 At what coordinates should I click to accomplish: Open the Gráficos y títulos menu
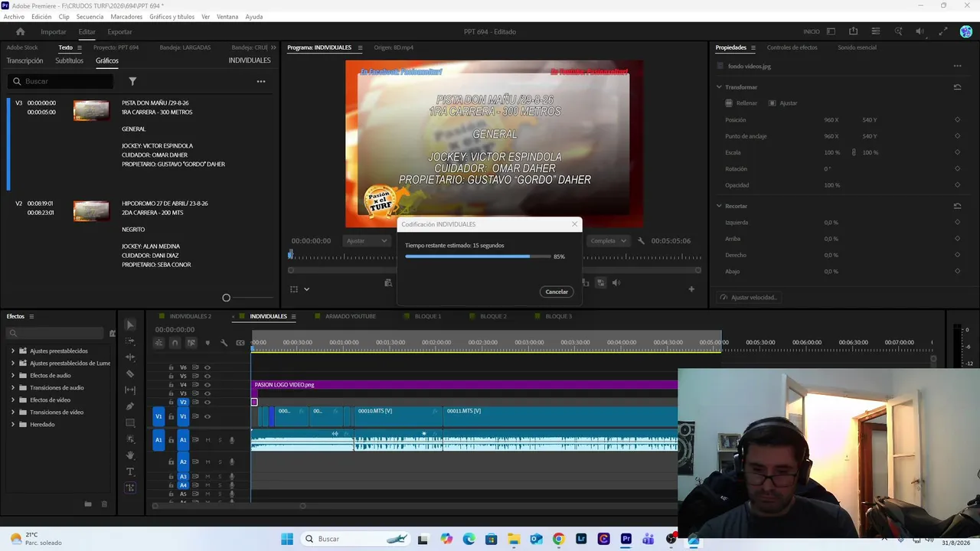[171, 17]
